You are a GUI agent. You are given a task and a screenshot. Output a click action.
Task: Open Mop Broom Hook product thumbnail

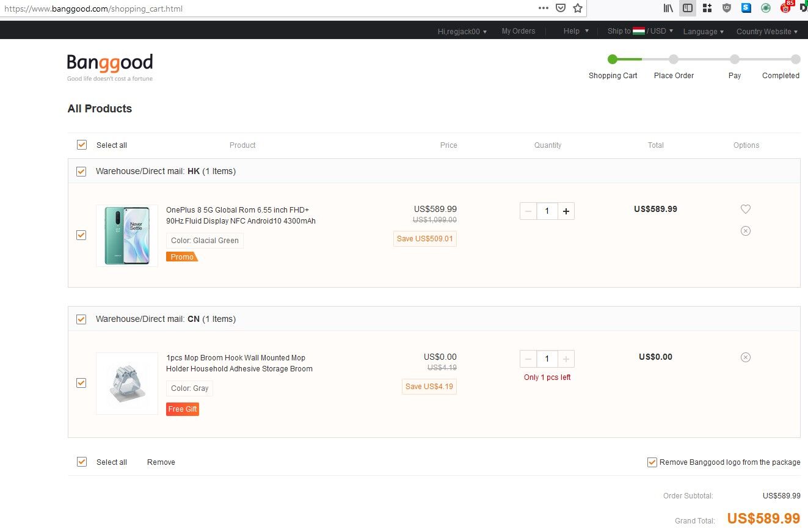click(x=127, y=384)
